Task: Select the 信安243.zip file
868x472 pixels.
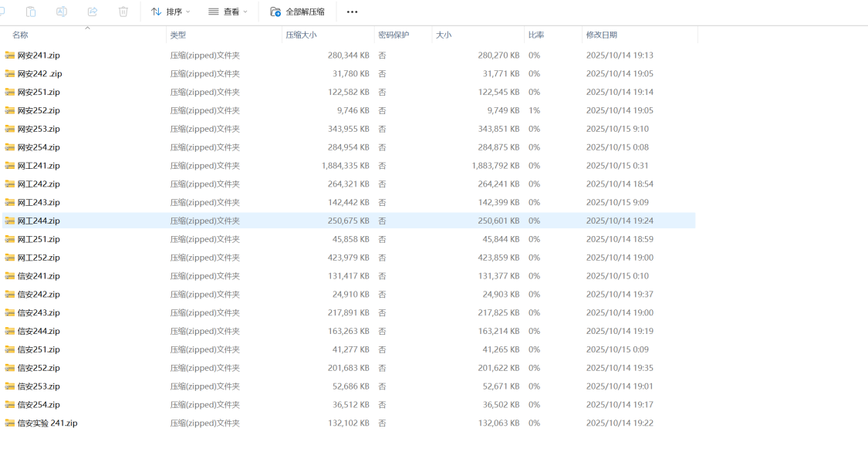Action: tap(39, 313)
